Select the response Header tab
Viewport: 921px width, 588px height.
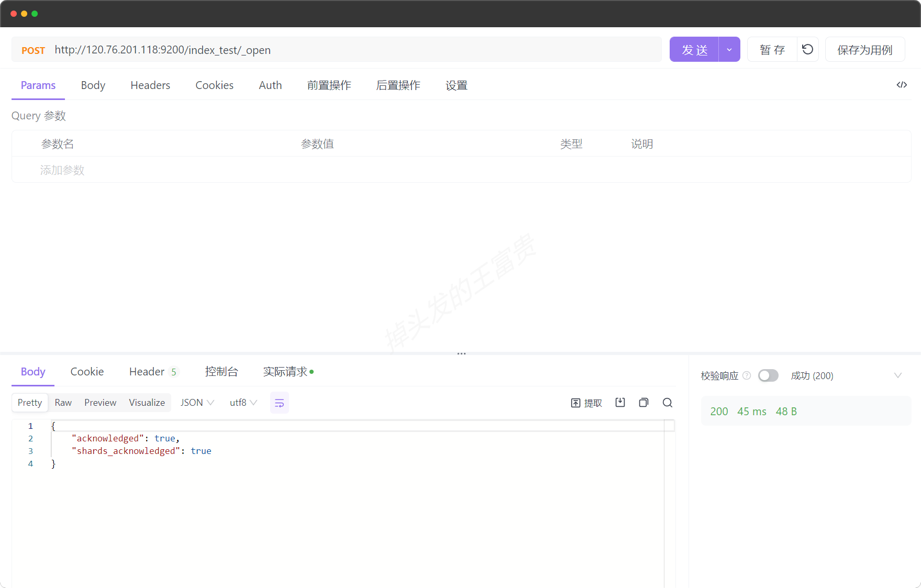pyautogui.click(x=153, y=372)
